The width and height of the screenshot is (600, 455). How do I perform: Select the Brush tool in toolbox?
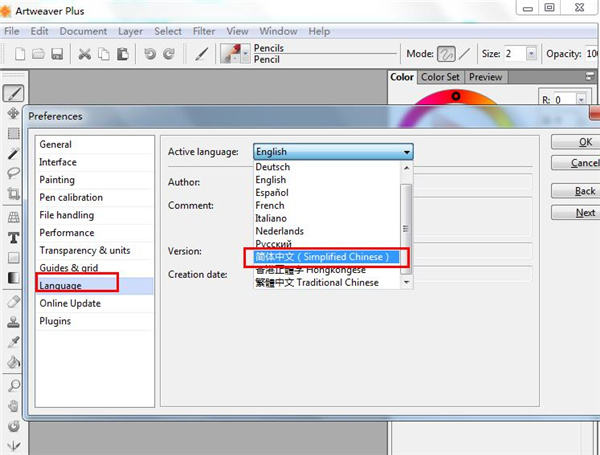[x=13, y=93]
